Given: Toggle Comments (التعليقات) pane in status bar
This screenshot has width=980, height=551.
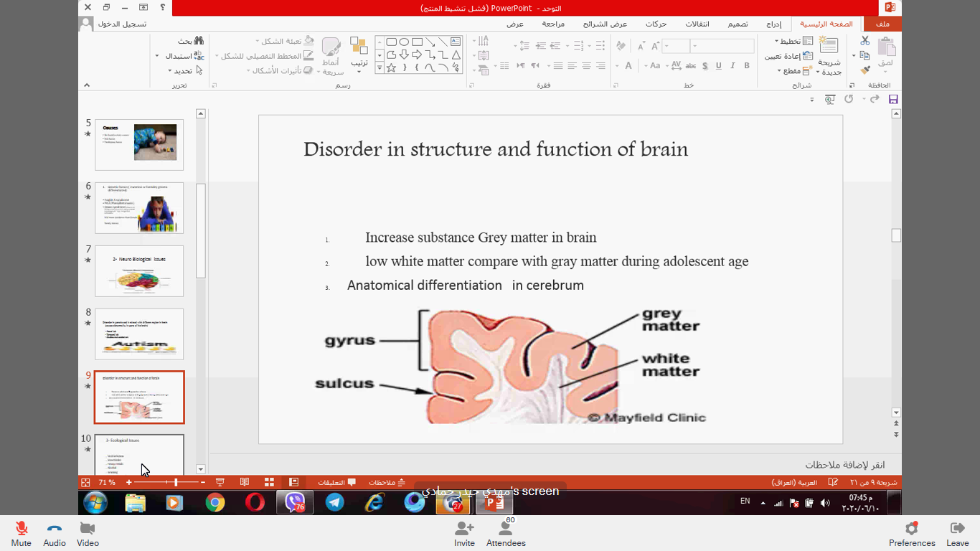Looking at the screenshot, I should [x=337, y=482].
